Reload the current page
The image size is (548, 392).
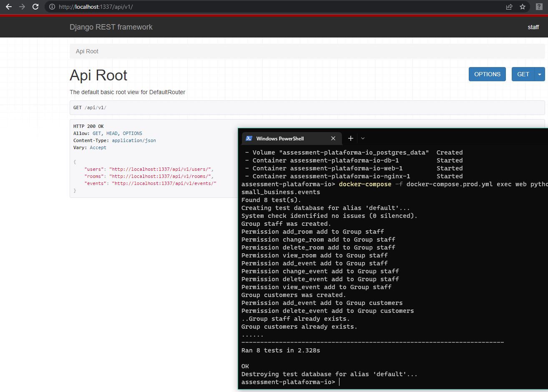pos(35,7)
